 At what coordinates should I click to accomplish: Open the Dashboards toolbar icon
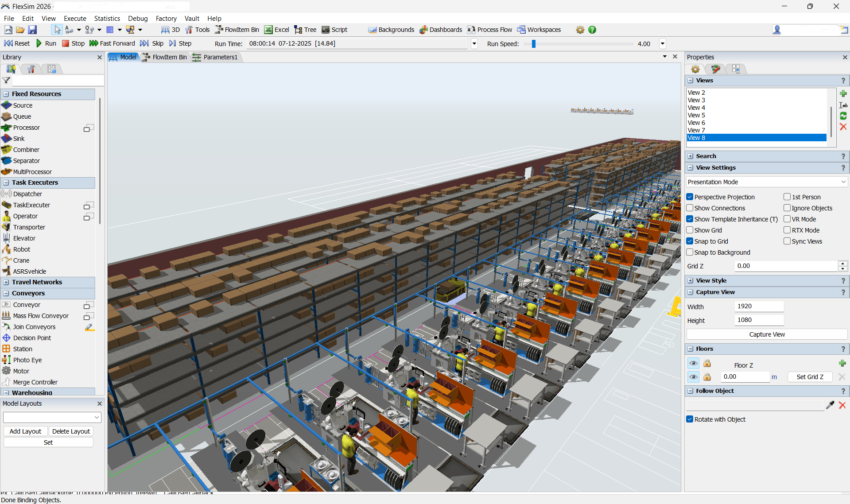pyautogui.click(x=423, y=30)
